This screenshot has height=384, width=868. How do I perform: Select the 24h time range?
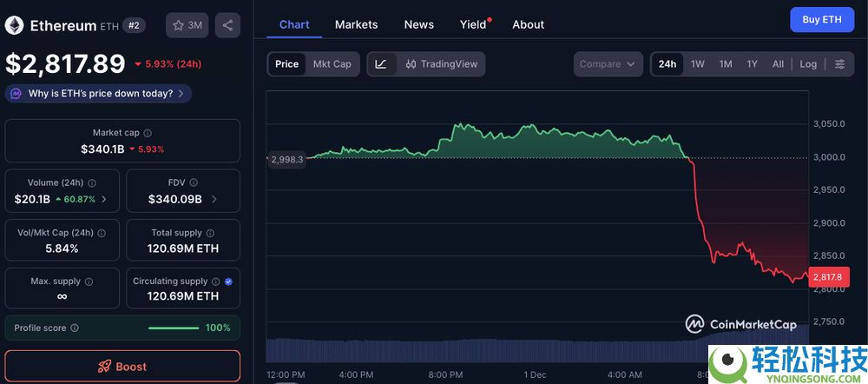667,64
